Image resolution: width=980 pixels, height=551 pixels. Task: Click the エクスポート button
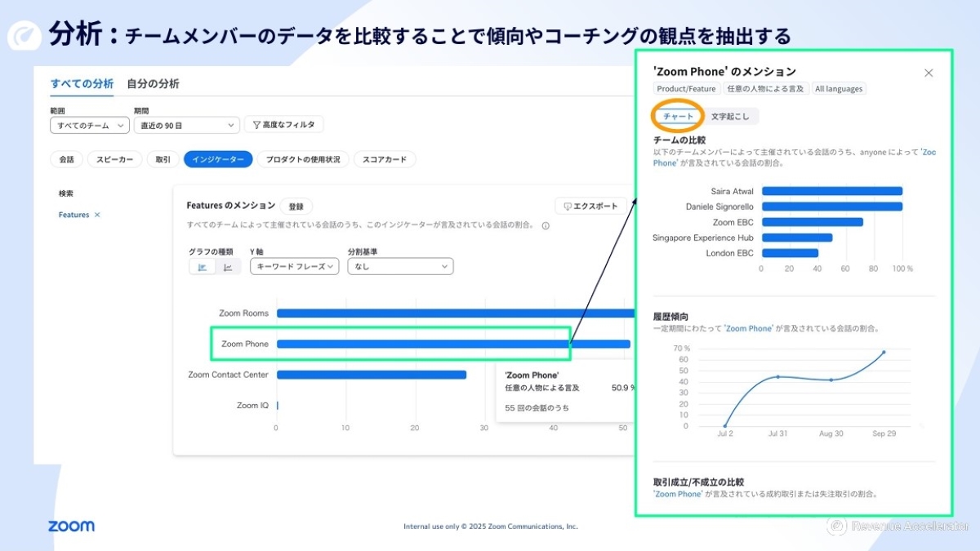pos(590,206)
